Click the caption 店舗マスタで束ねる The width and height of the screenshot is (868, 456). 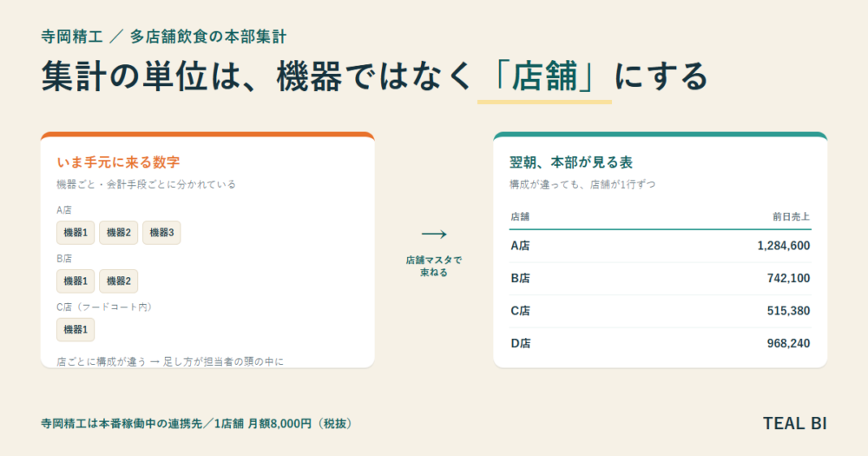[434, 266]
